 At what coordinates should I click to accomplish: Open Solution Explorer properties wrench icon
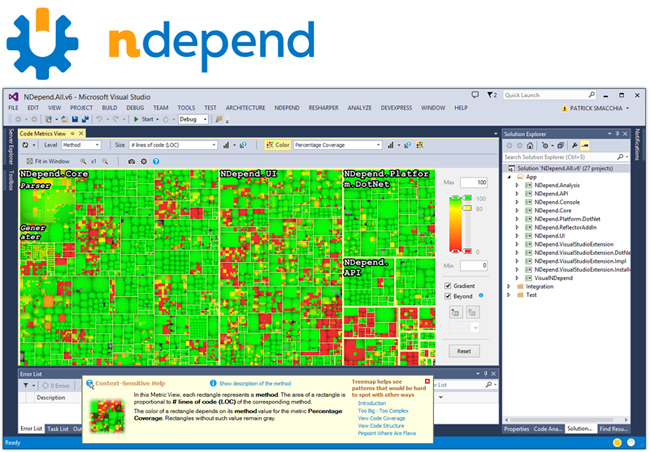(575, 146)
